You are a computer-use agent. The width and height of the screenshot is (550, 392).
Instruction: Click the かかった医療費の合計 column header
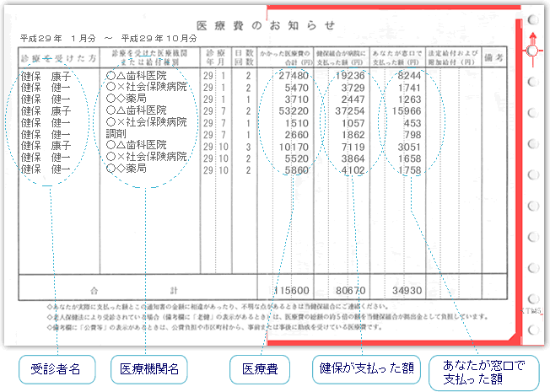(285, 58)
